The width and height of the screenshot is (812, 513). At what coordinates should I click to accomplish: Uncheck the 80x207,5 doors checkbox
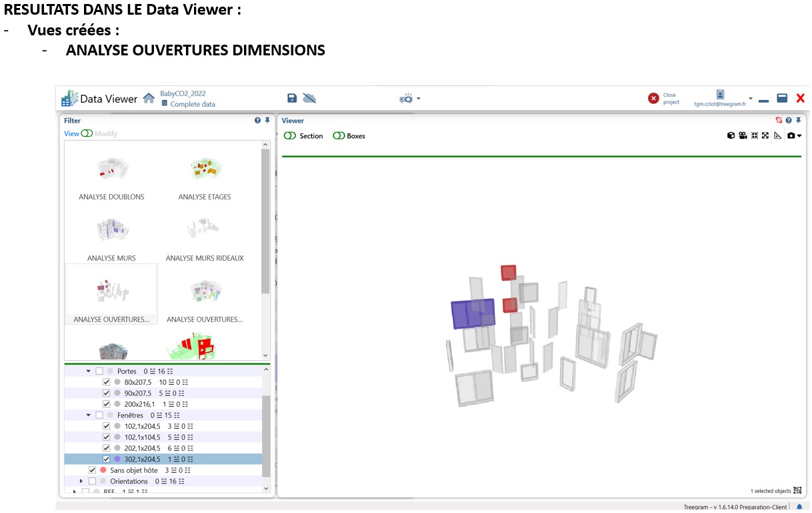click(x=106, y=382)
